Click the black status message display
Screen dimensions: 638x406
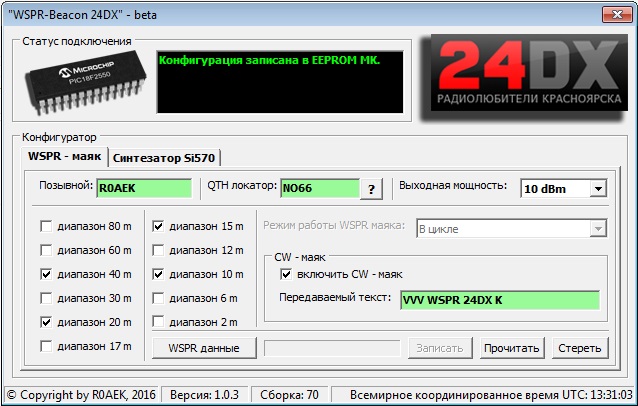pyautogui.click(x=280, y=82)
